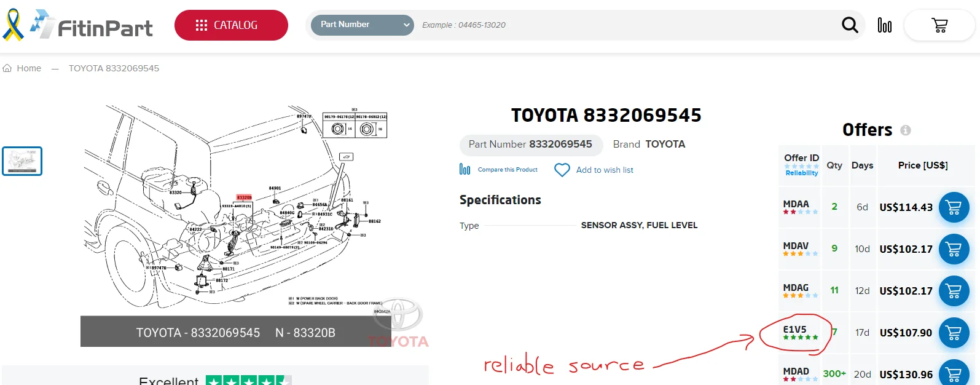Go to the Home breadcrumb link
Viewport: 980px width, 385px height.
pos(22,68)
